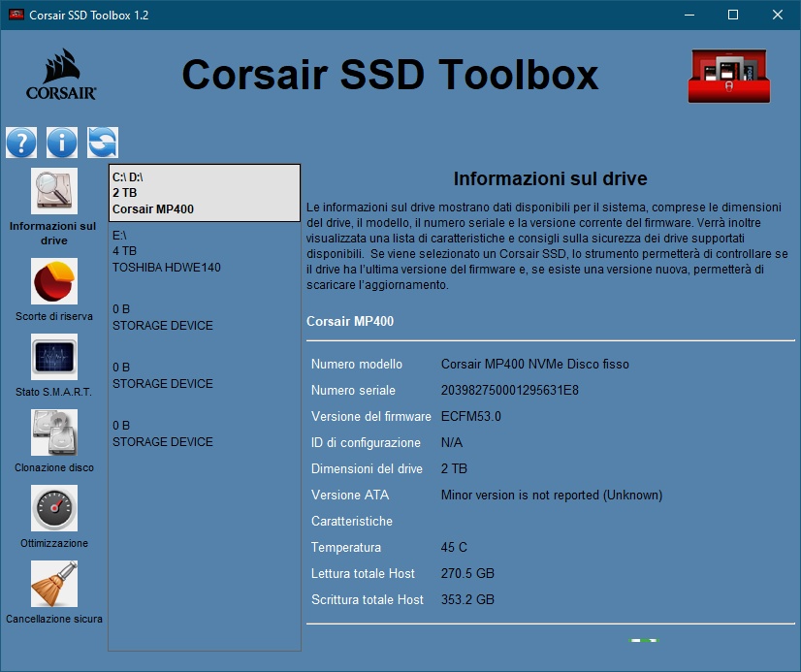801x672 pixels.
Task: Click the Informazioni sul drive page heading
Action: coord(550,178)
